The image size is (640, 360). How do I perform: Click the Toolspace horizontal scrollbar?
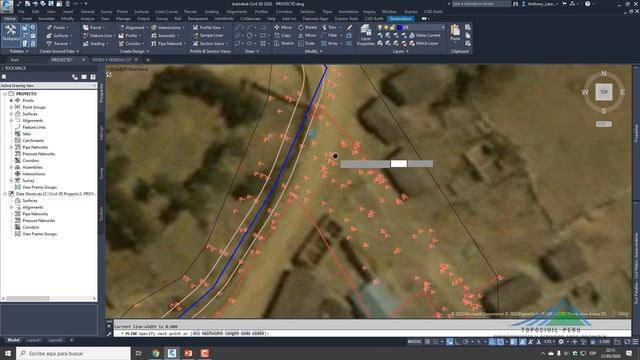pos(49,298)
